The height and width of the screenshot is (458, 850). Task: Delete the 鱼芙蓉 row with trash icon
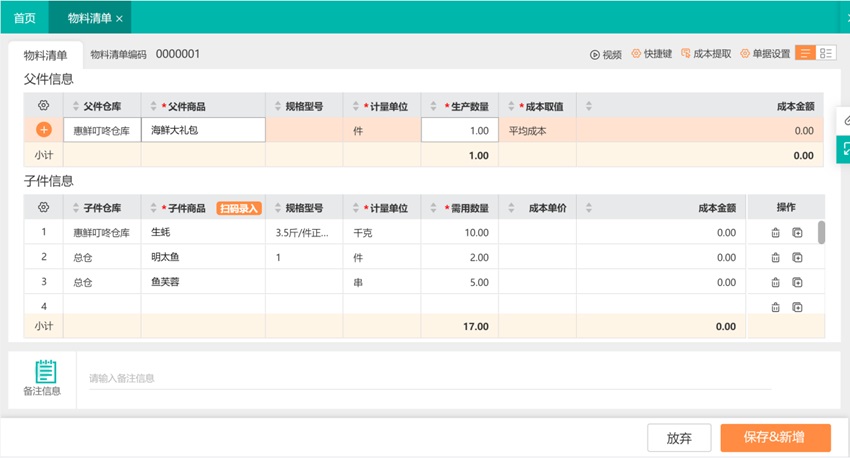(775, 282)
